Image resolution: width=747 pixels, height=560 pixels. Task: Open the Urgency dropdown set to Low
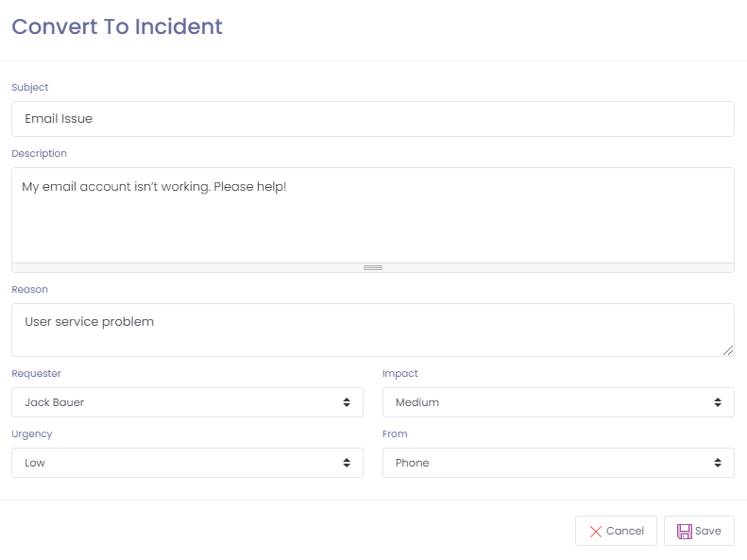(x=187, y=463)
